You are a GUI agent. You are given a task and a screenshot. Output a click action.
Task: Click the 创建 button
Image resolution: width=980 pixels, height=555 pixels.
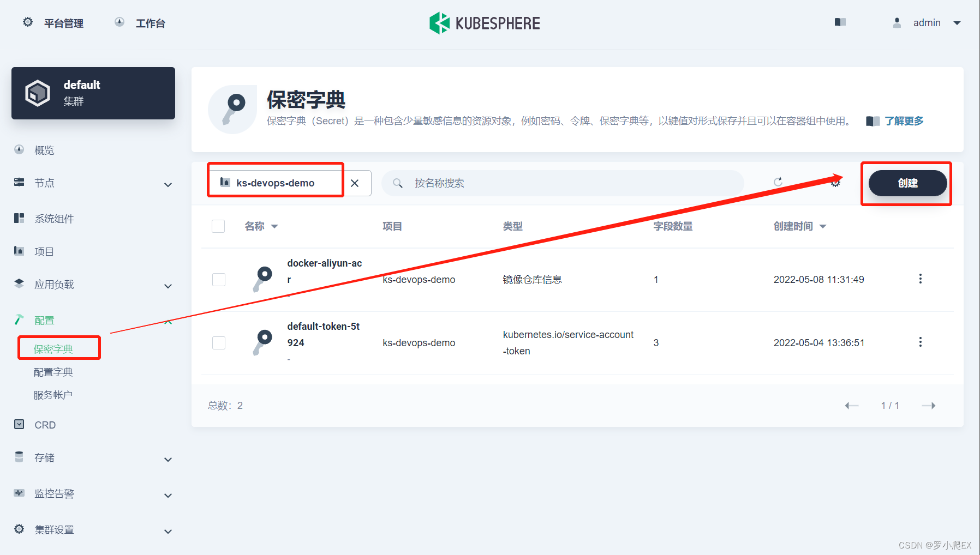(x=907, y=183)
